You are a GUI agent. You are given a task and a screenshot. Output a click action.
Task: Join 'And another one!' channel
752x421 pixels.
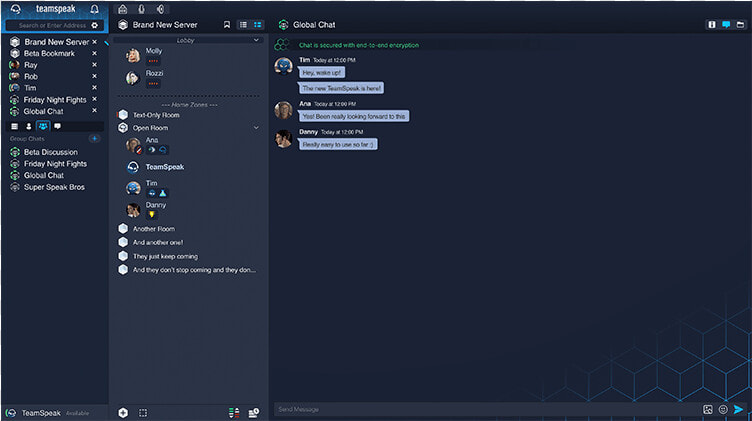158,242
